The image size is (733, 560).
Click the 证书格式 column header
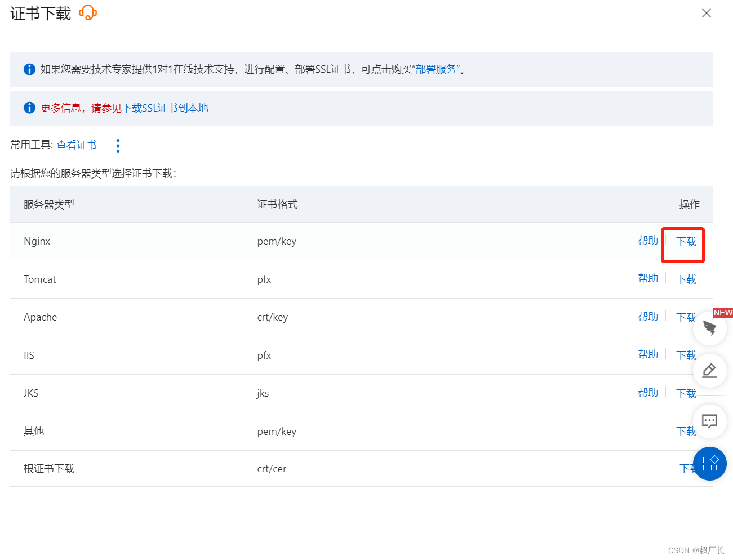pyautogui.click(x=277, y=205)
